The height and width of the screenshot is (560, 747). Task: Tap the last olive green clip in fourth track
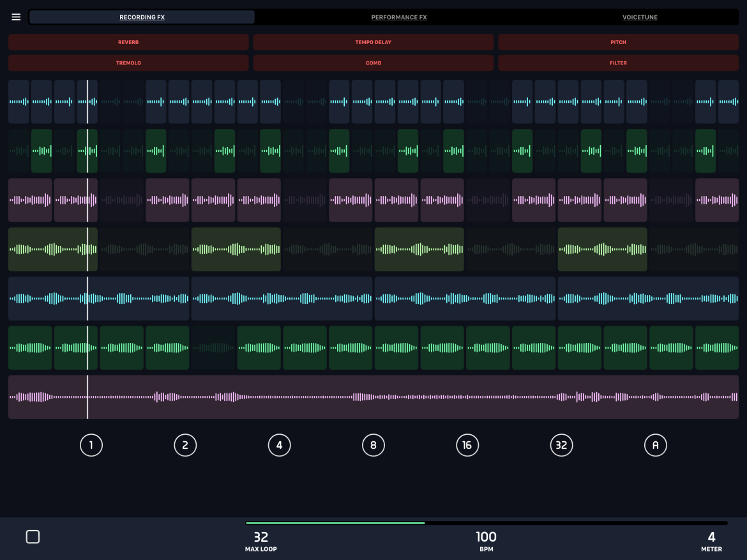602,249
